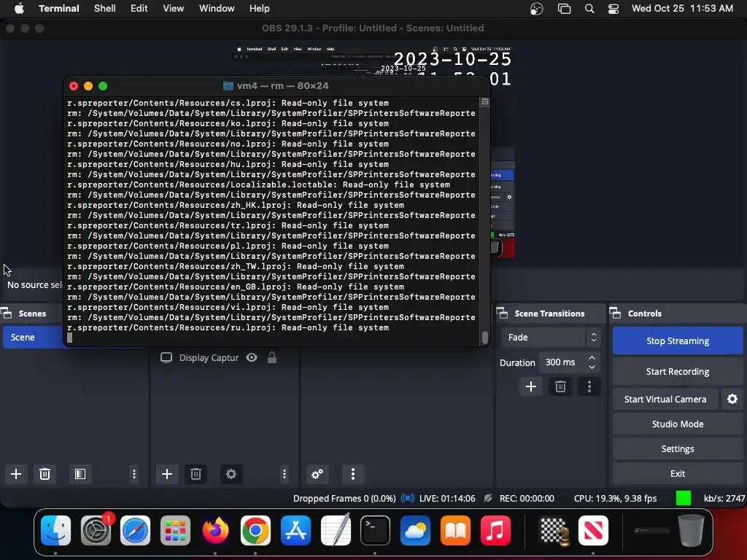The image size is (747, 560).
Task: Click the Scenes panel float icon
Action: pyautogui.click(x=6, y=313)
